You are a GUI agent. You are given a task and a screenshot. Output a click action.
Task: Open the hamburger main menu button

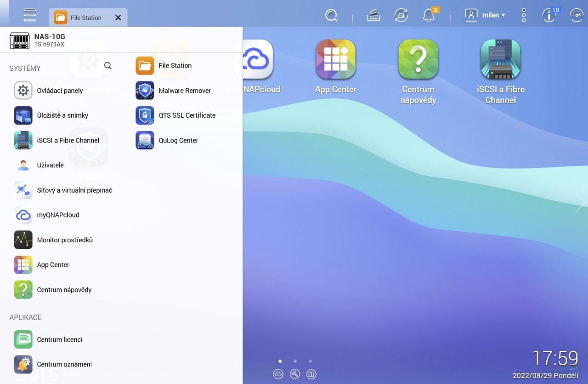point(30,15)
